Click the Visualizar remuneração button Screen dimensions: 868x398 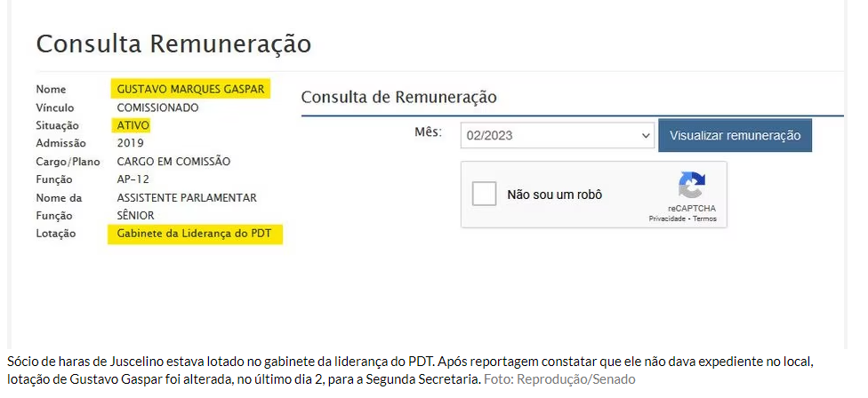click(x=735, y=136)
